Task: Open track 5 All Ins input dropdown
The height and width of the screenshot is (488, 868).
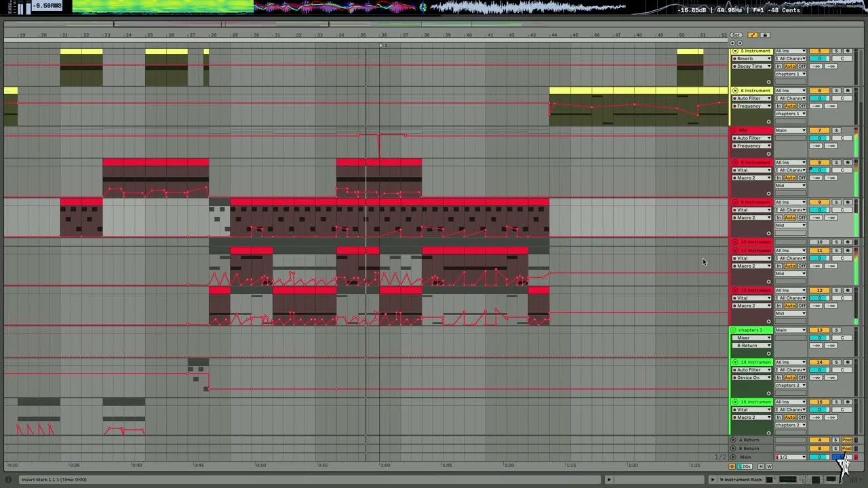Action: pos(791,51)
